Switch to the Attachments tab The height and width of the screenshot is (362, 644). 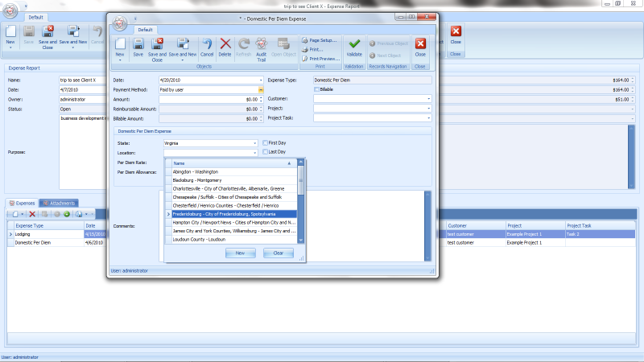(x=60, y=204)
